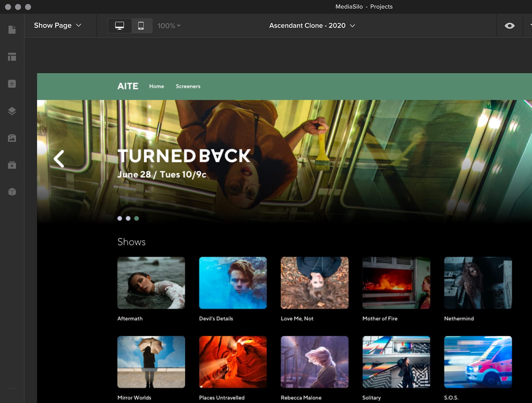Click the Aftermath title text
This screenshot has height=403, width=532.
(x=130, y=319)
